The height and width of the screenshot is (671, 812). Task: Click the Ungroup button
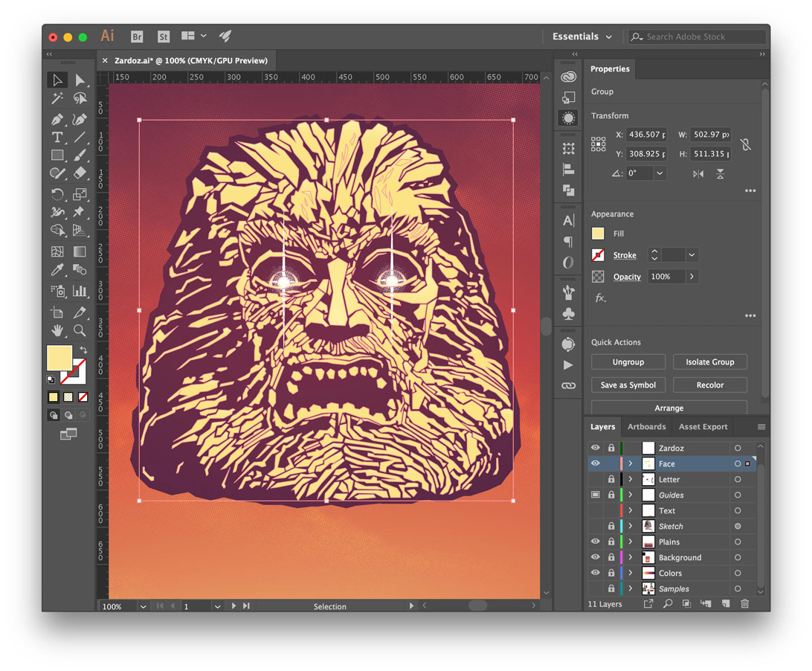pyautogui.click(x=628, y=362)
